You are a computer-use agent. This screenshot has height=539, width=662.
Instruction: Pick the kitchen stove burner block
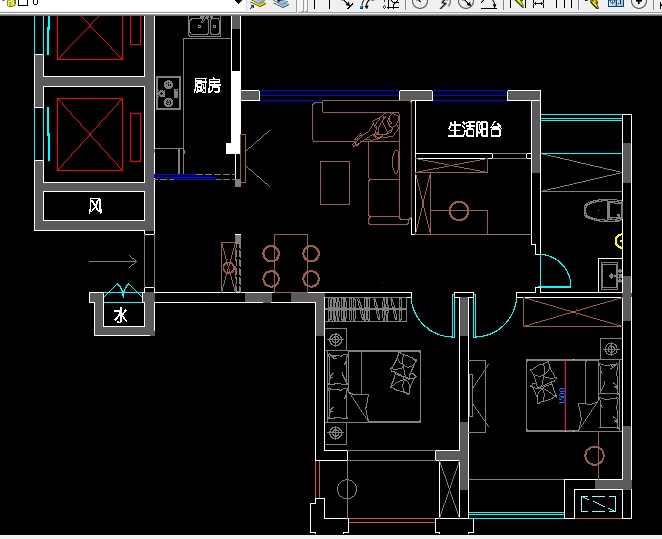[x=167, y=92]
